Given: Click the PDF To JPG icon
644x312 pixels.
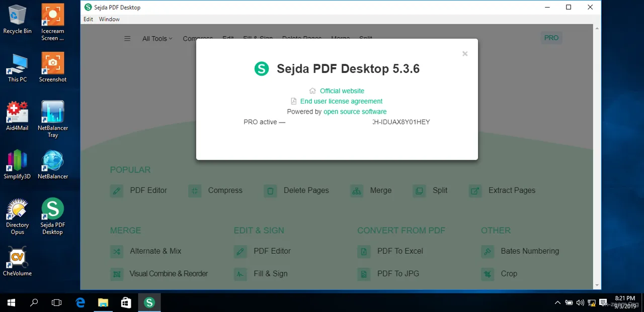Looking at the screenshot, I should click(364, 274).
